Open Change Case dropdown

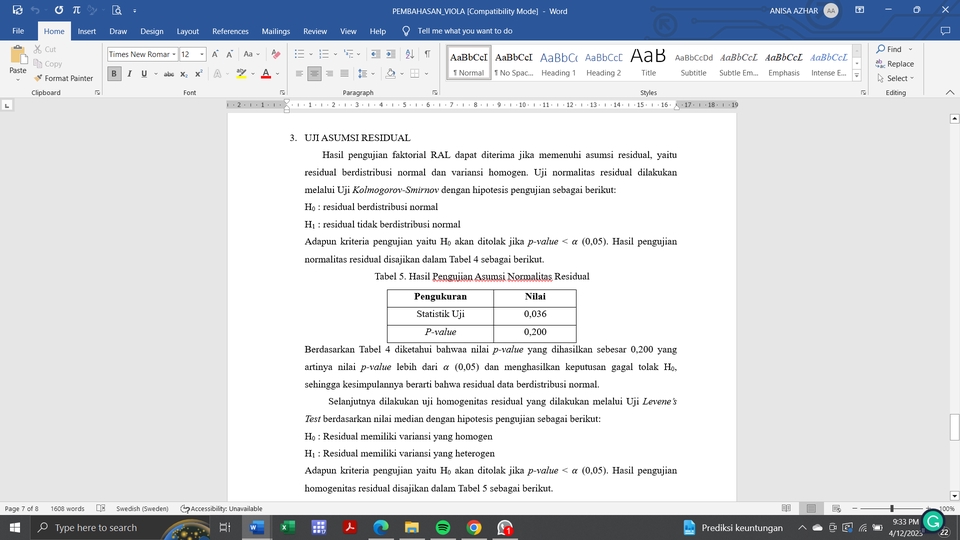(x=251, y=54)
